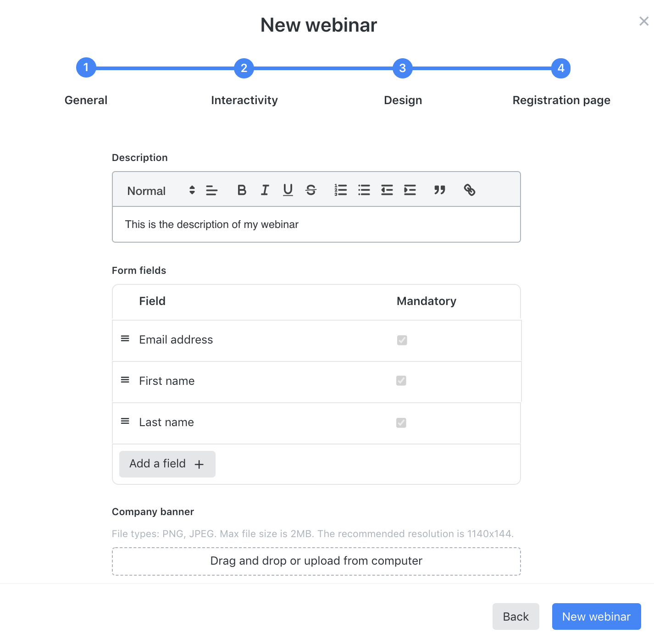The height and width of the screenshot is (644, 654).
Task: Decrease the indent of the text
Action: 387,190
